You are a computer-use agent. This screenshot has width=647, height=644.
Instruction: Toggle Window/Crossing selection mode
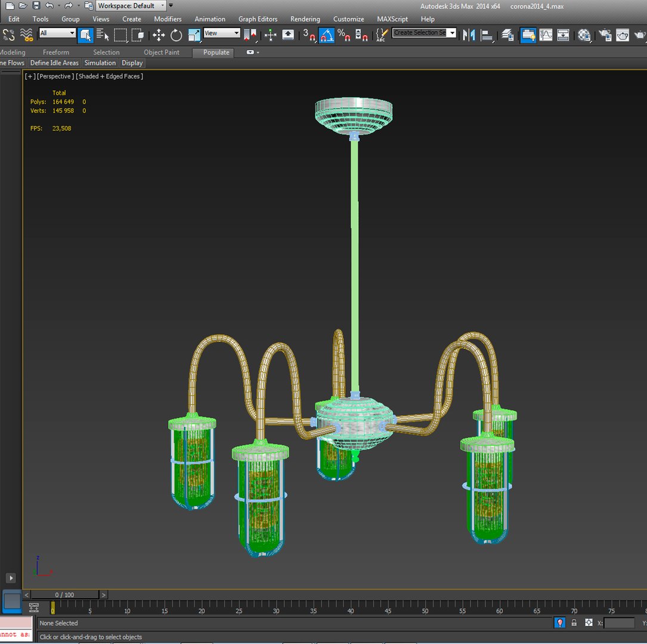(x=138, y=35)
